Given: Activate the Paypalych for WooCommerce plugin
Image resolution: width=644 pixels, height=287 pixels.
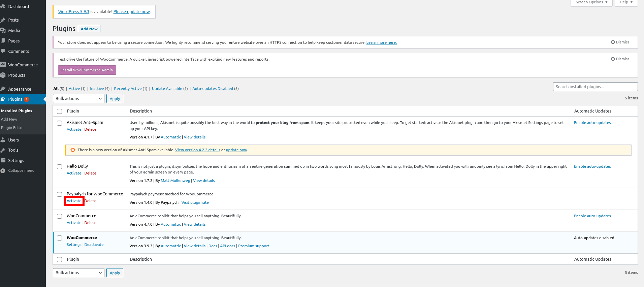Looking at the screenshot, I should (74, 201).
